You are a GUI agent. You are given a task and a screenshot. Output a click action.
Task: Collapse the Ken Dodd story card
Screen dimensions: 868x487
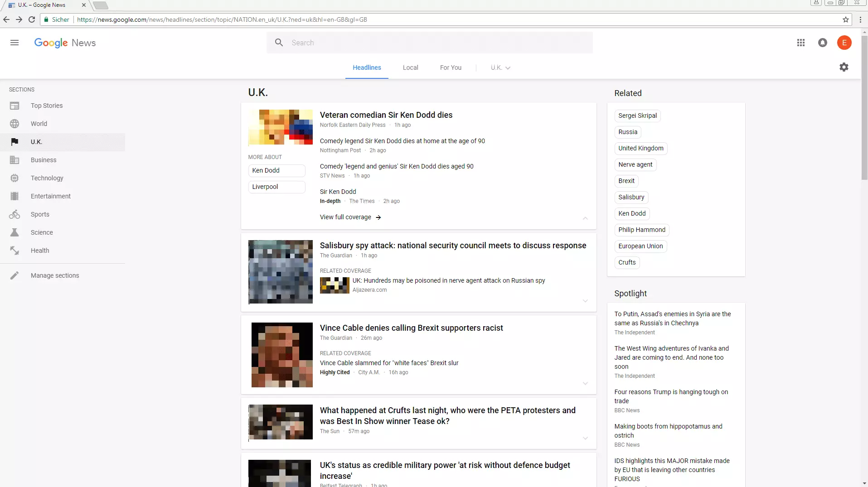[585, 218]
